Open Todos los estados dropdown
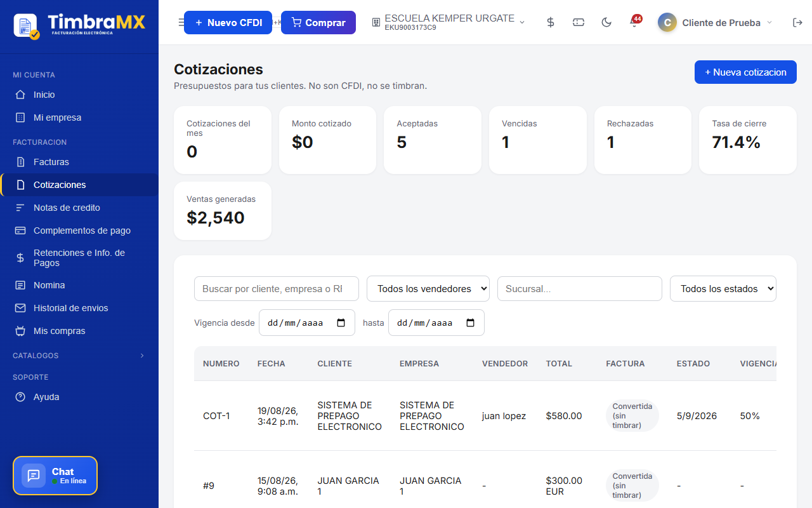The image size is (812, 508). point(723,288)
